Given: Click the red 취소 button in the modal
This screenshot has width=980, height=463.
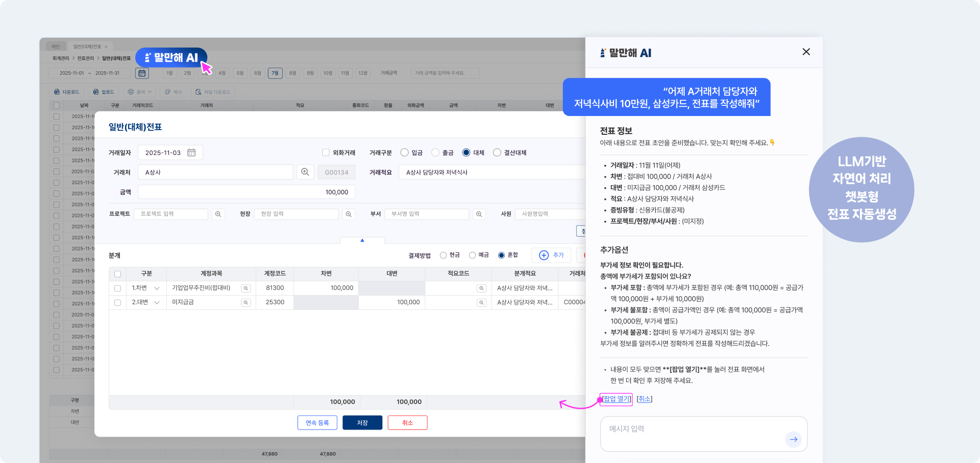Looking at the screenshot, I should click(408, 423).
